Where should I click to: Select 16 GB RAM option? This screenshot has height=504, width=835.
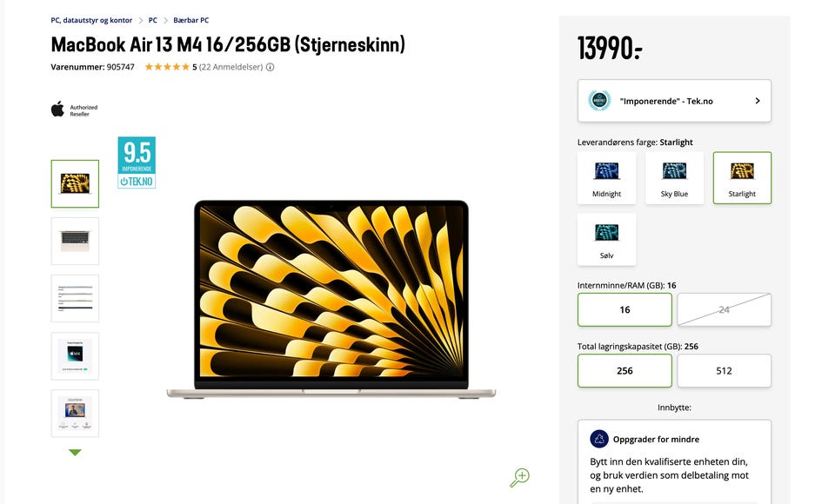pyautogui.click(x=625, y=309)
